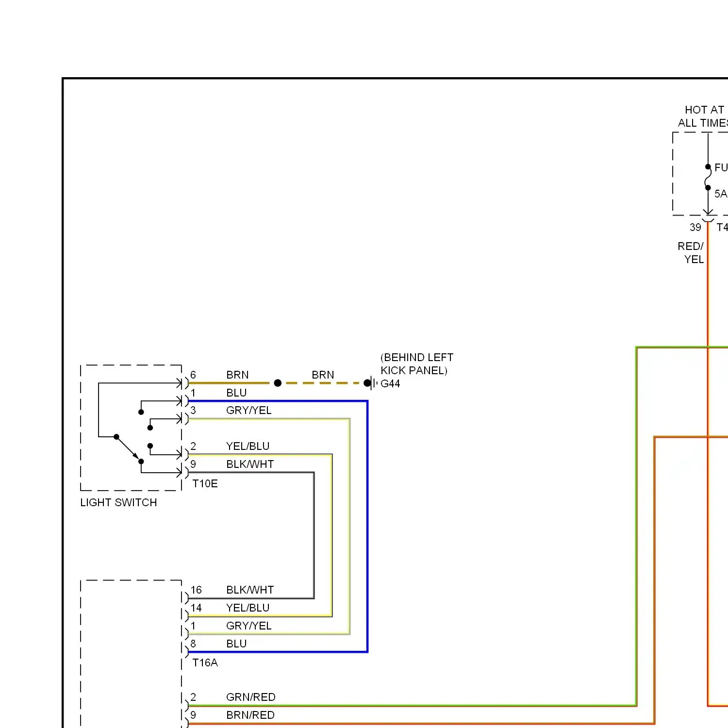Click the RED/YEL wire label
Screen dimensions: 728x728
pyautogui.click(x=691, y=252)
